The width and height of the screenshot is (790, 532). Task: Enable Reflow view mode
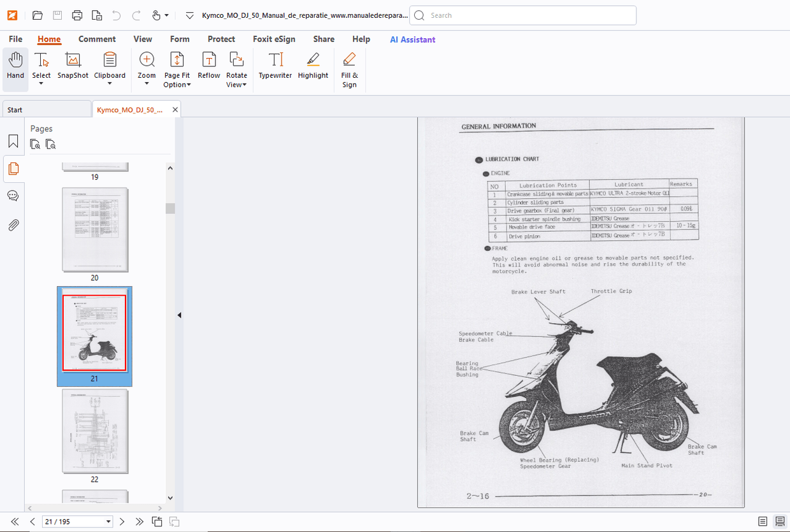[208, 66]
